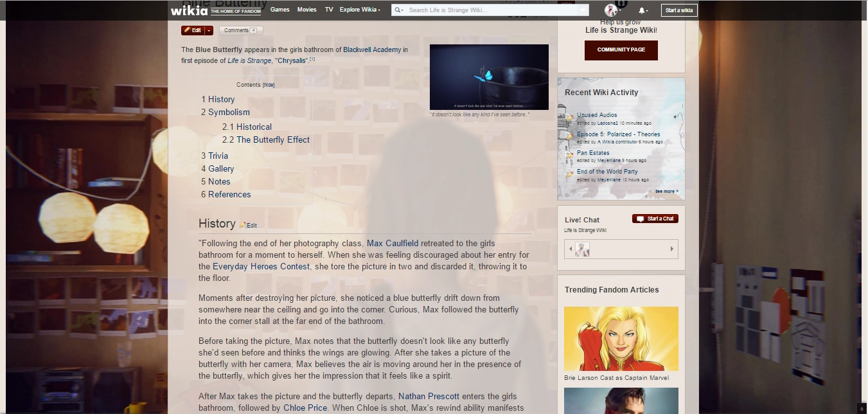The width and height of the screenshot is (868, 414).
Task: Open the Blackwell Academy link
Action: coord(372,50)
